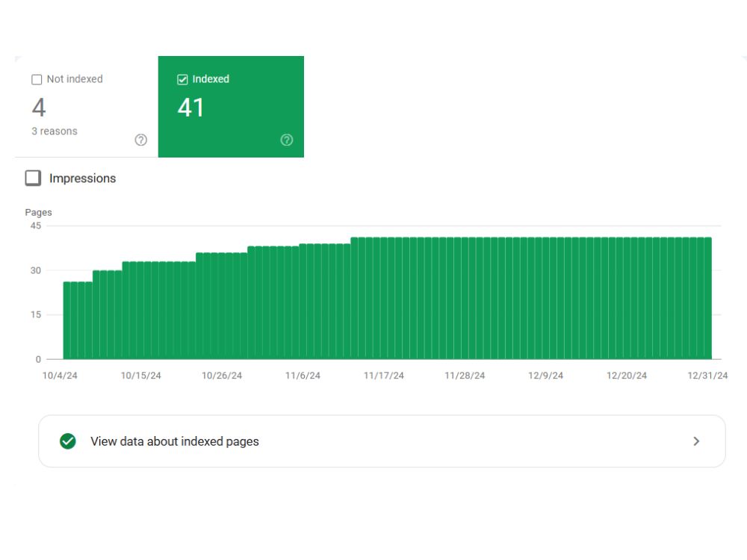Open help icon in Not indexed card

coord(140,140)
